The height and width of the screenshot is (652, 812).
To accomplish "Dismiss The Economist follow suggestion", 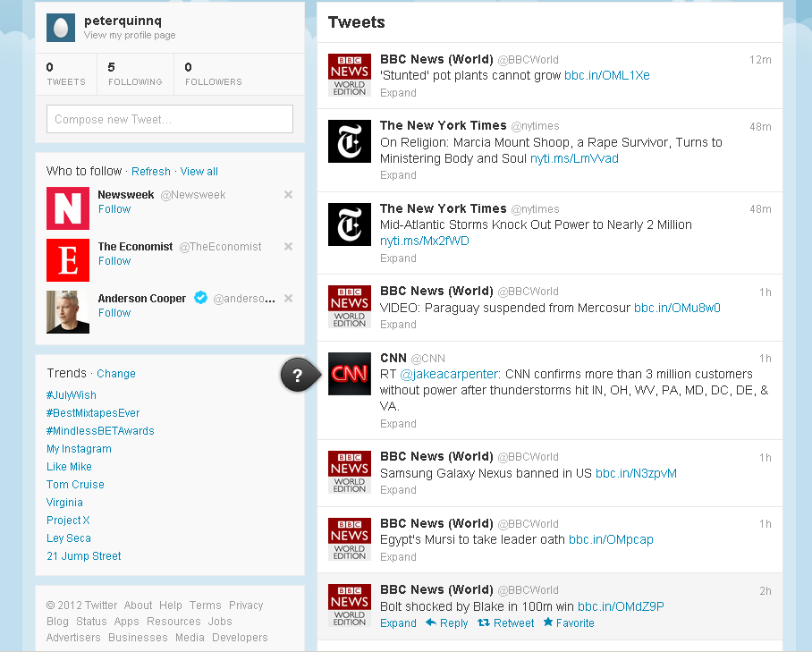I will tap(289, 247).
